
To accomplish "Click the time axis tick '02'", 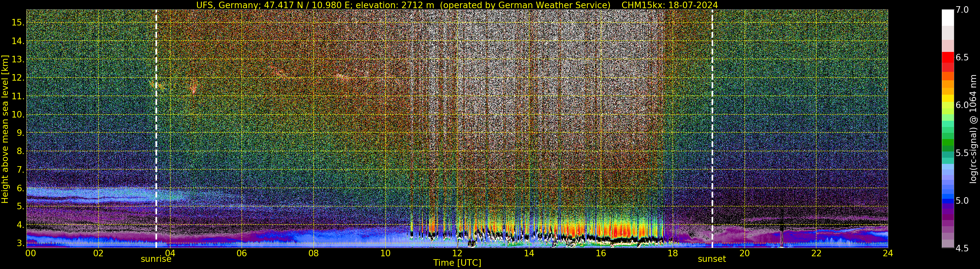I will point(98,253).
